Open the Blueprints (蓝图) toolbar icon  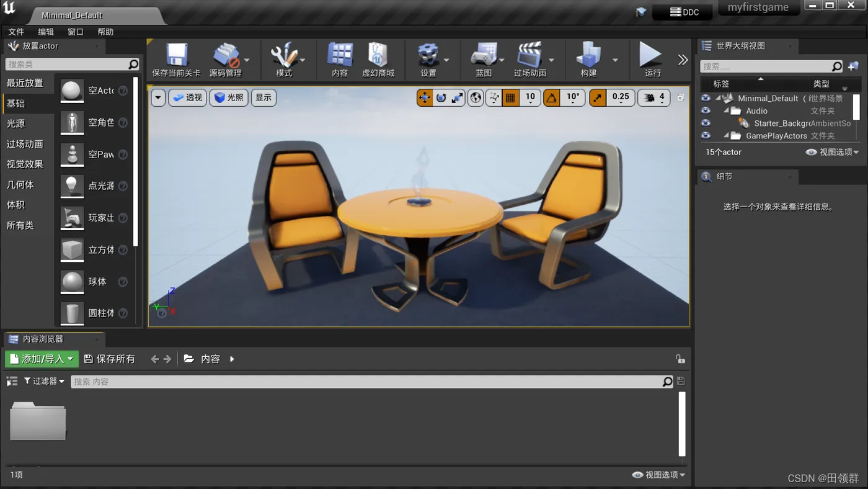click(484, 55)
